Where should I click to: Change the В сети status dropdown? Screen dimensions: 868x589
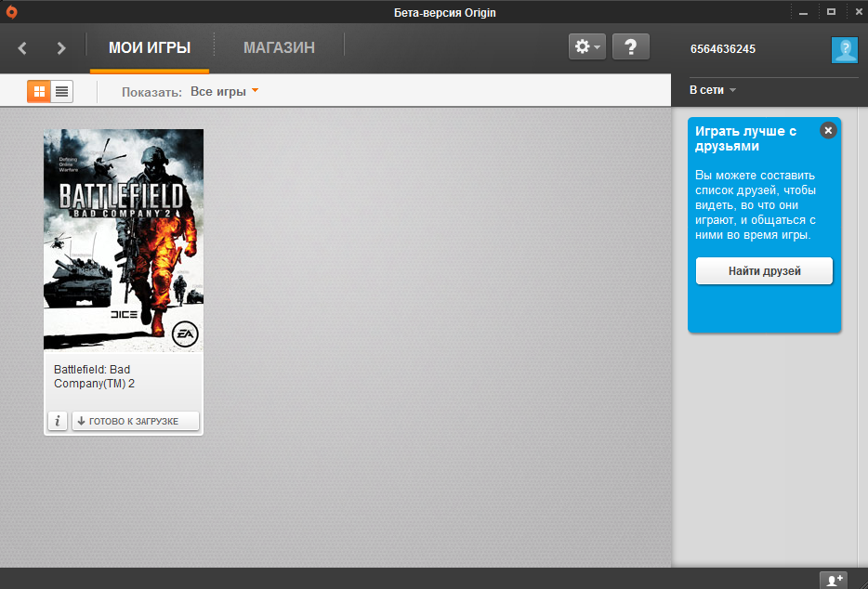point(713,90)
